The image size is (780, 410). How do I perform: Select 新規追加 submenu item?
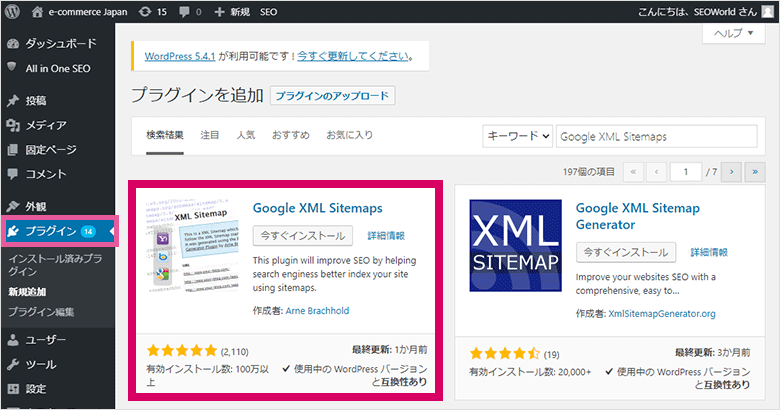27,292
